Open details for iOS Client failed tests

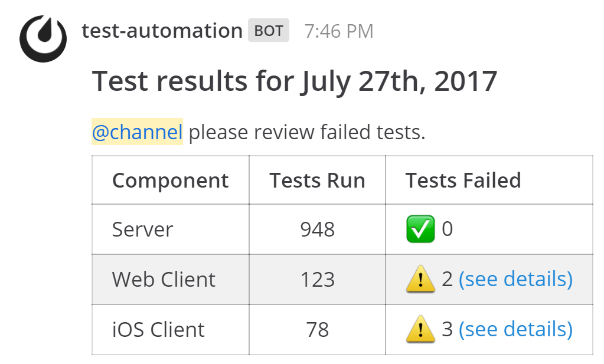(x=516, y=329)
